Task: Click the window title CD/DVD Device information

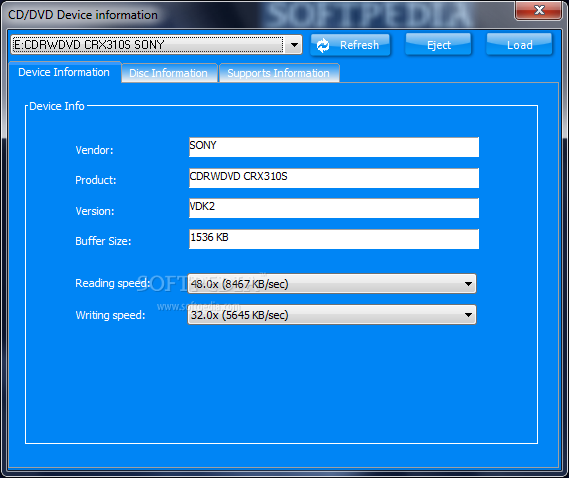Action: click(x=83, y=15)
